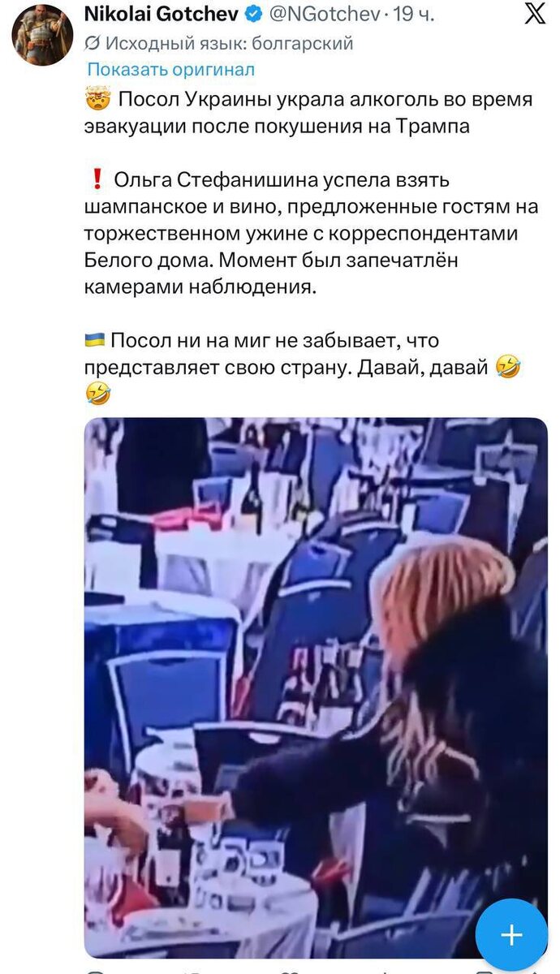Click the Ukraine flag emoji

(x=95, y=340)
